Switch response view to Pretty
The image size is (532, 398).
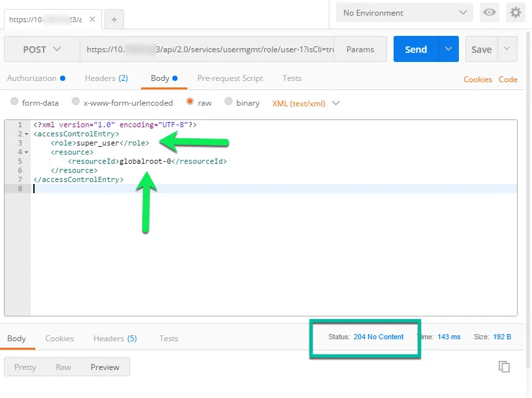[25, 367]
